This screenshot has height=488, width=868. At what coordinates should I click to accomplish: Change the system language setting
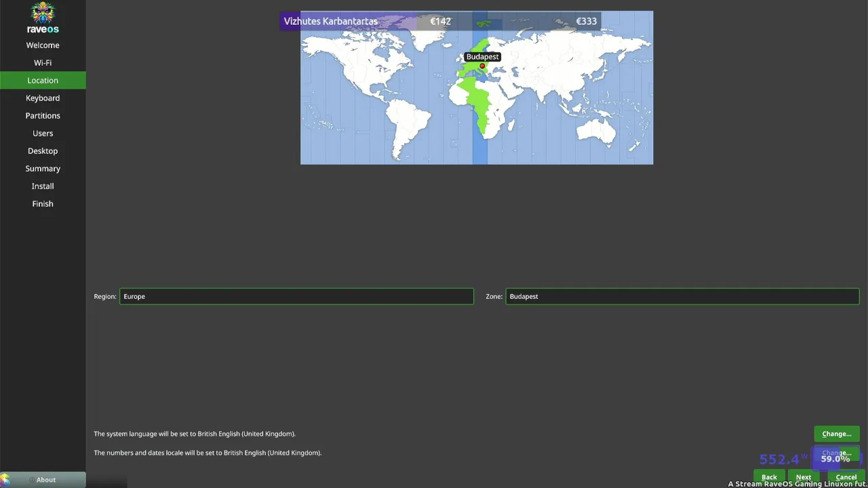tap(836, 434)
